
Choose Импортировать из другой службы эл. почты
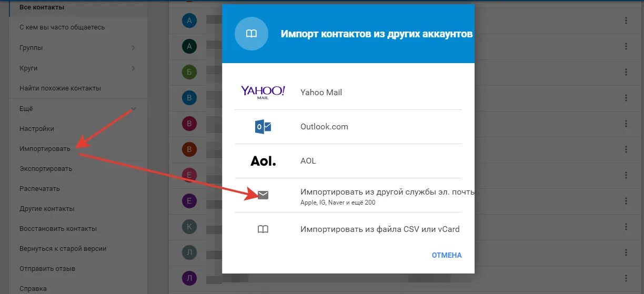tap(388, 192)
